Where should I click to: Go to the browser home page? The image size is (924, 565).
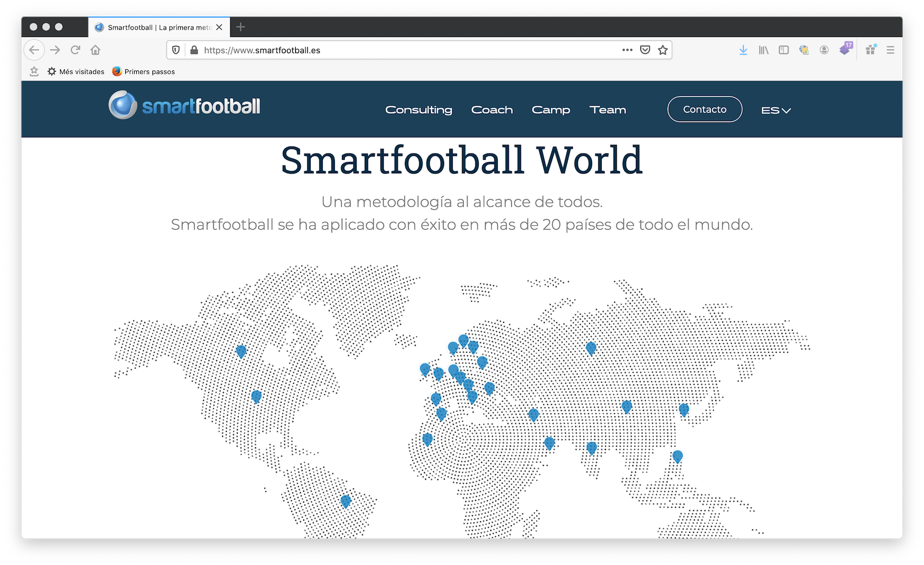[x=95, y=50]
